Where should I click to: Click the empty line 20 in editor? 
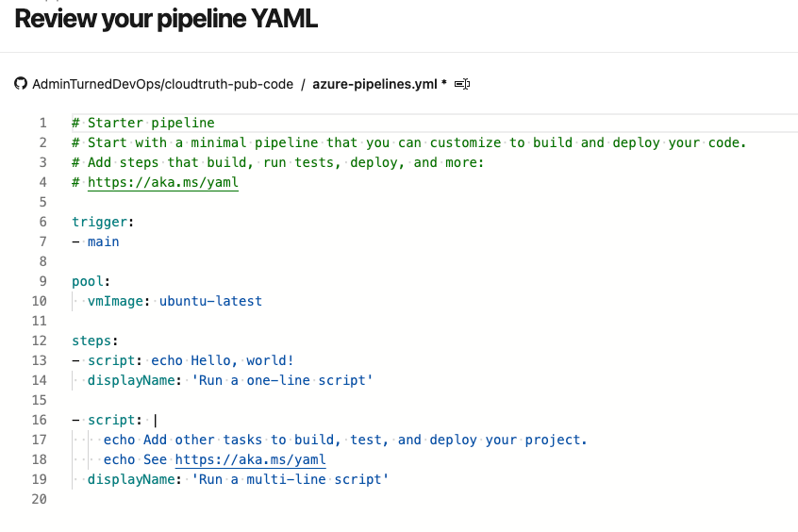coord(433,499)
